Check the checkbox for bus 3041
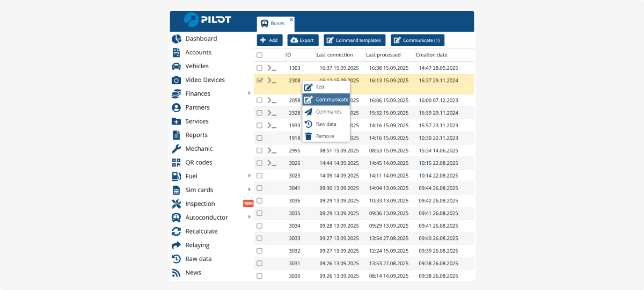Viewport: 644px width, 290px height. point(260,189)
